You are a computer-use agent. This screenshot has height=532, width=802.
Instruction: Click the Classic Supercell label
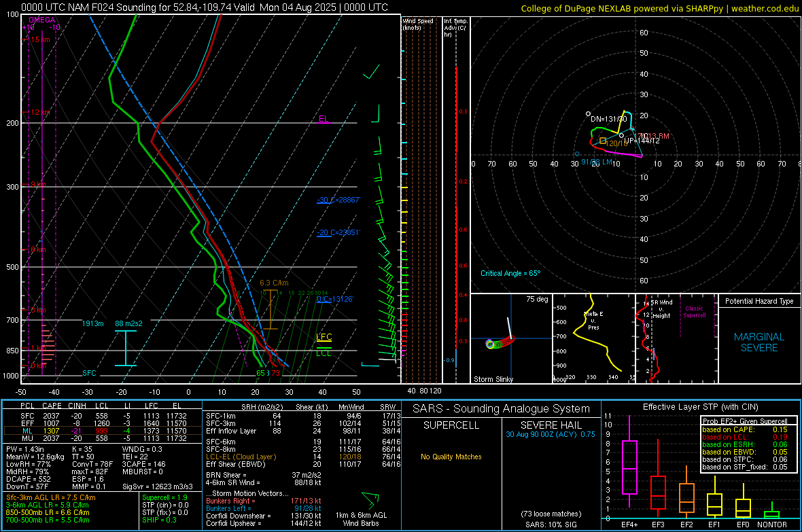click(695, 312)
